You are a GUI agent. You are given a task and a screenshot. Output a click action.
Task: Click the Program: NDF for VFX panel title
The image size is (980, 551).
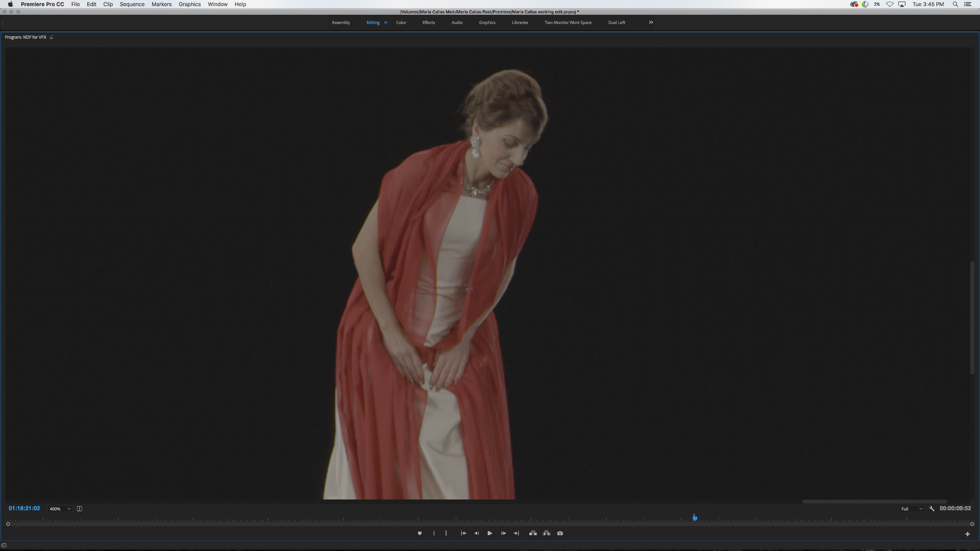[26, 37]
